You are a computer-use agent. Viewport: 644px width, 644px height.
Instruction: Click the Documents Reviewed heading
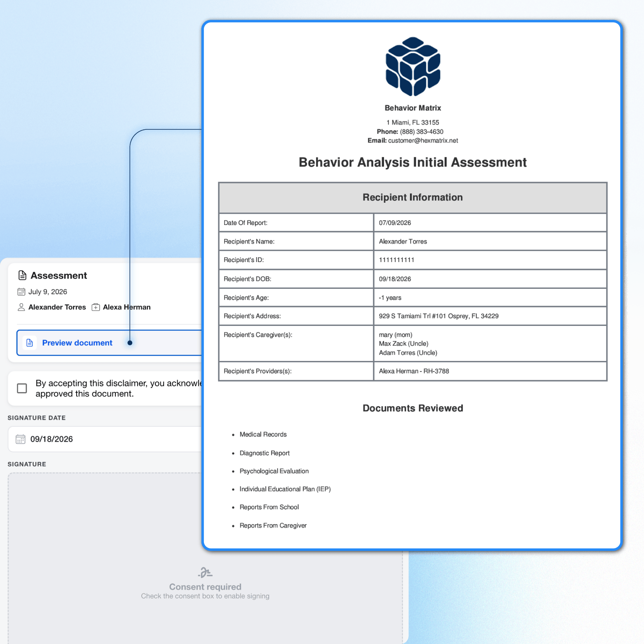point(413,408)
